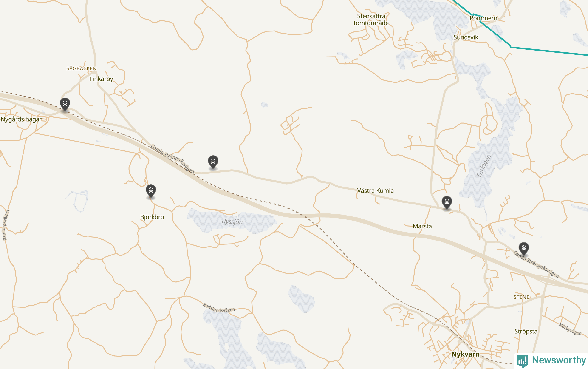Select the Björkbro place label
588x369 pixels.
tap(152, 217)
